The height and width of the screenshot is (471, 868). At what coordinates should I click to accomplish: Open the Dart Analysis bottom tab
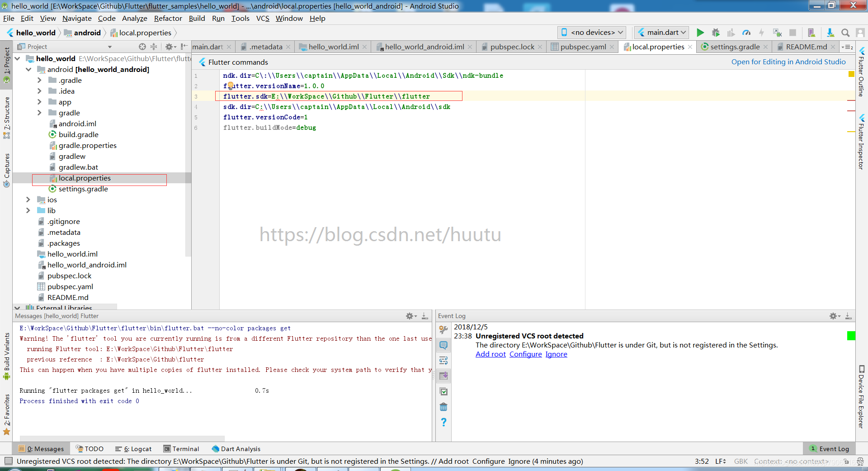pos(236,449)
